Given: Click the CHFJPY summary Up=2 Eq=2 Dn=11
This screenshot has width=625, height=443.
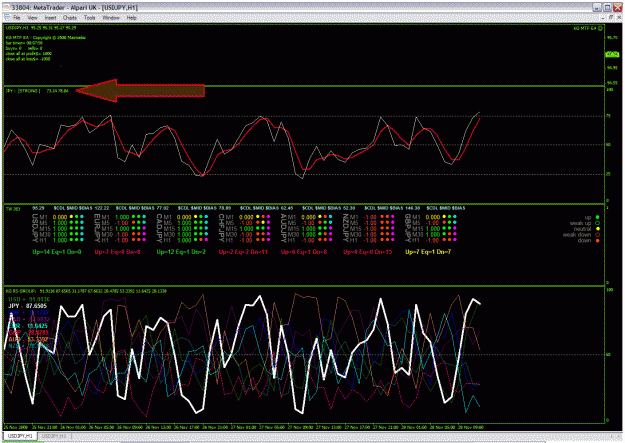Looking at the screenshot, I should tap(243, 252).
